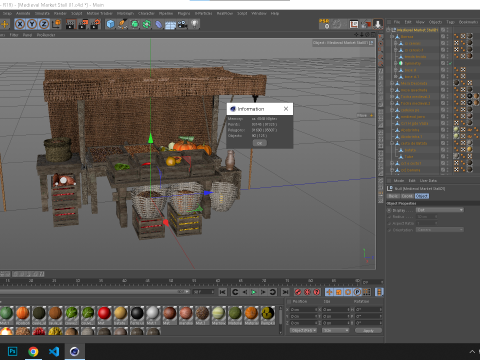Open the Display type dropdown
The width and height of the screenshot is (480, 360).
tap(440, 210)
